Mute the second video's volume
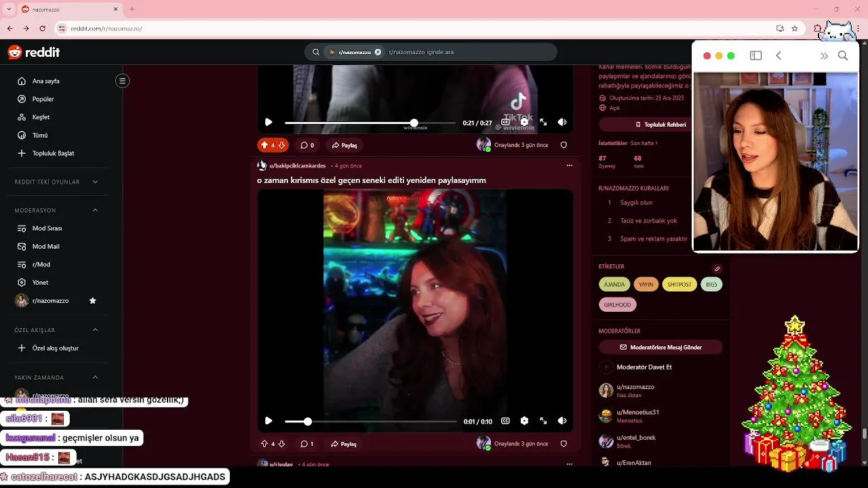Image resolution: width=868 pixels, height=488 pixels. 562,421
